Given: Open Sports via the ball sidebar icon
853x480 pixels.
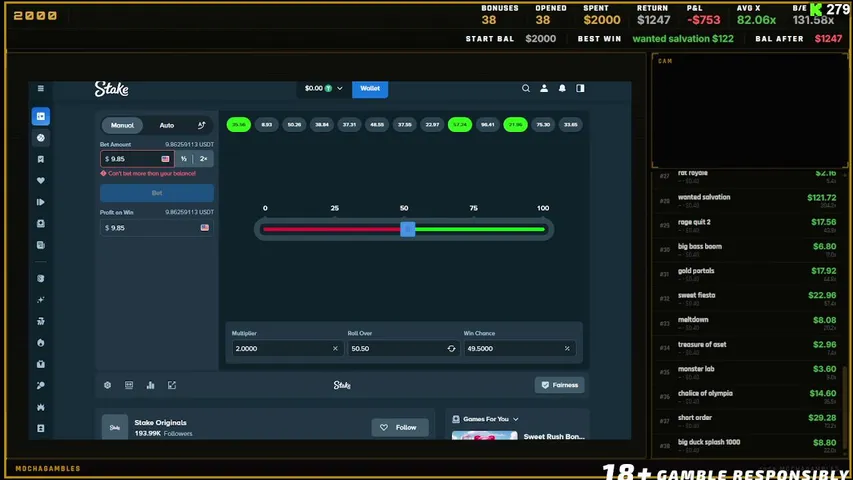Looking at the screenshot, I should click(x=41, y=138).
